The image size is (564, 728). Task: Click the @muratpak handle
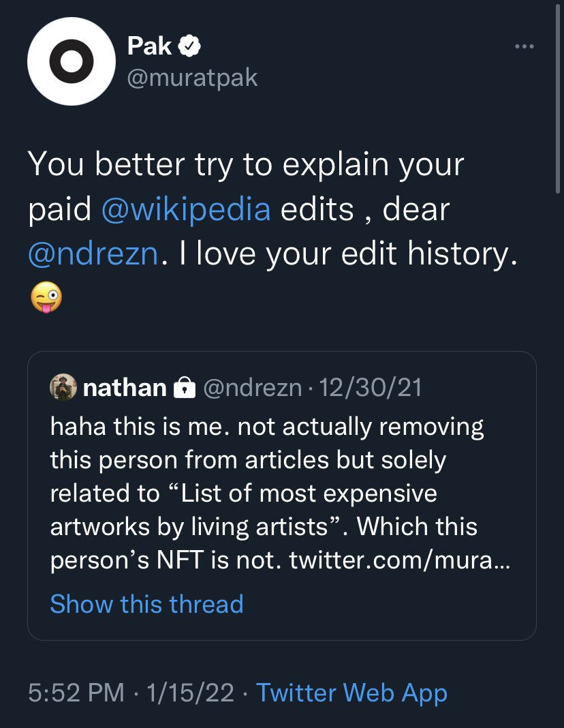(192, 78)
